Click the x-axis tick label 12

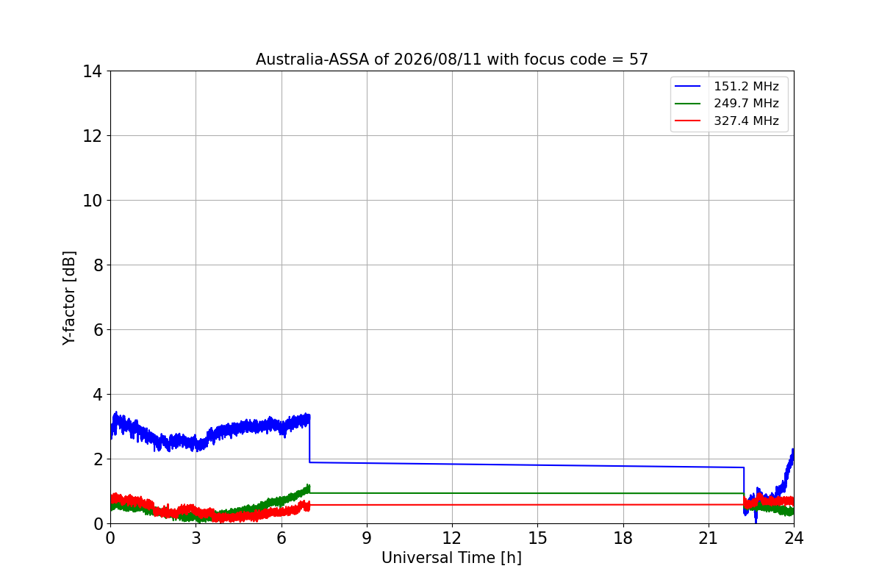pyautogui.click(x=451, y=538)
